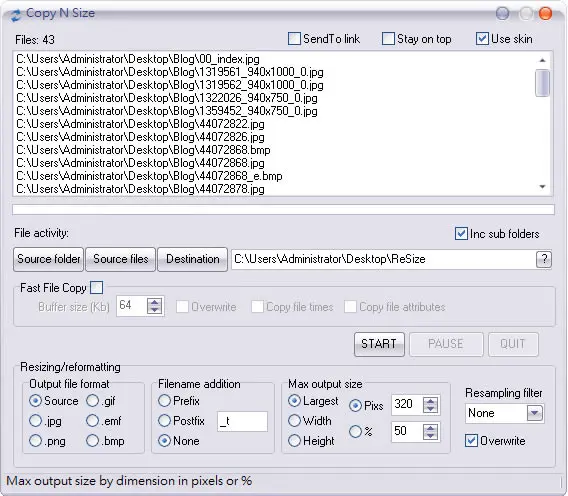Click the file list scroll-up arrow
The width and height of the screenshot is (568, 496).
pos(542,60)
